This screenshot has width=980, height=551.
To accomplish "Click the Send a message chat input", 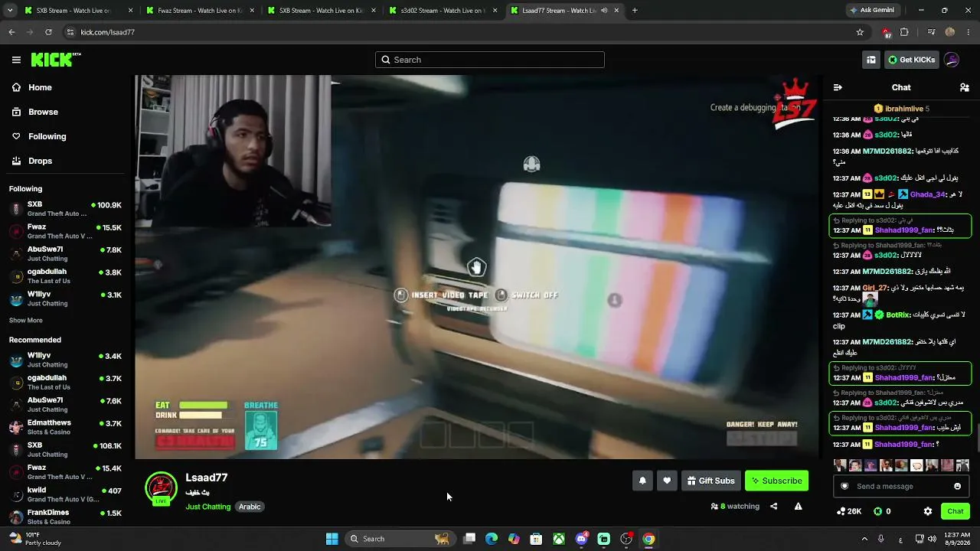I will pyautogui.click(x=901, y=486).
